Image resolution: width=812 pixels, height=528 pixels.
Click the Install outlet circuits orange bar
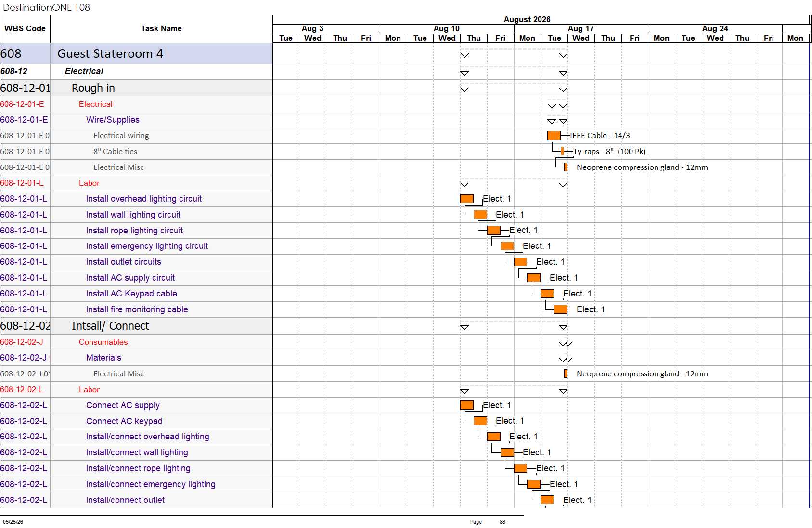click(520, 262)
